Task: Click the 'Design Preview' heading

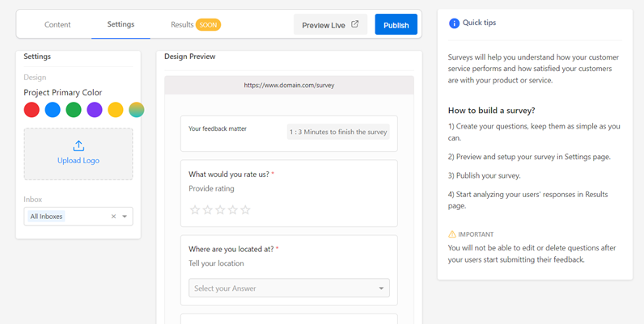Action: click(190, 57)
